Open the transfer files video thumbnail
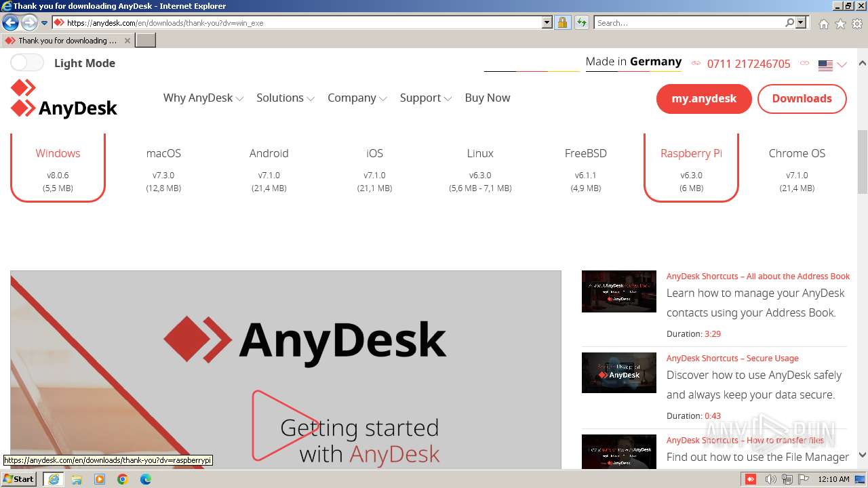The height and width of the screenshot is (488, 868). [619, 451]
